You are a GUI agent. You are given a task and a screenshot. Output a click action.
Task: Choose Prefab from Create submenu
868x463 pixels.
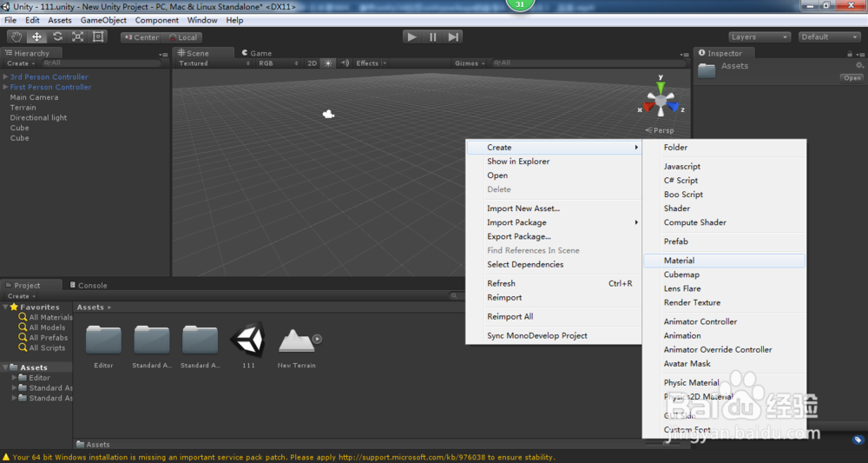coord(724,241)
